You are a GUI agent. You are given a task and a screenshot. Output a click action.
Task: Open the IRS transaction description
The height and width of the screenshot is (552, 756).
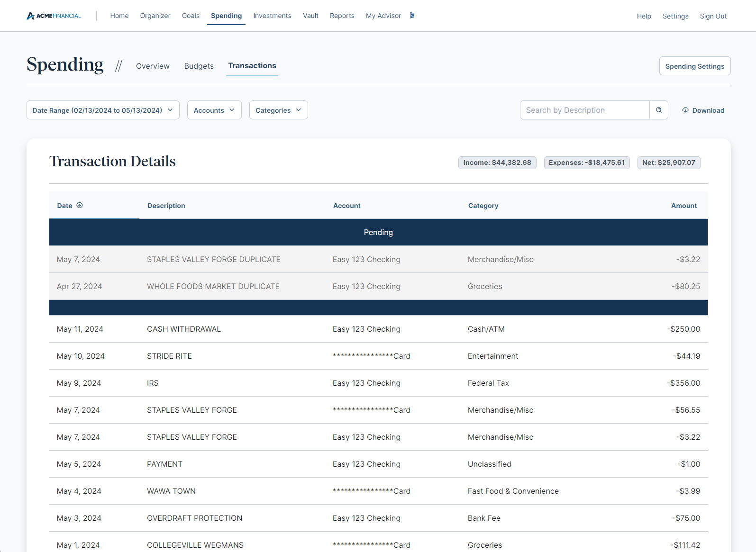point(153,383)
